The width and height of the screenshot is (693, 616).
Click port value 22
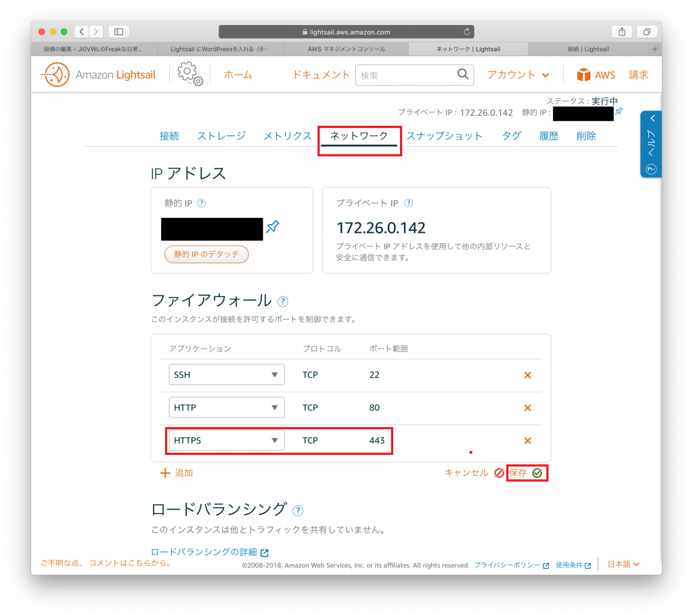pos(374,375)
